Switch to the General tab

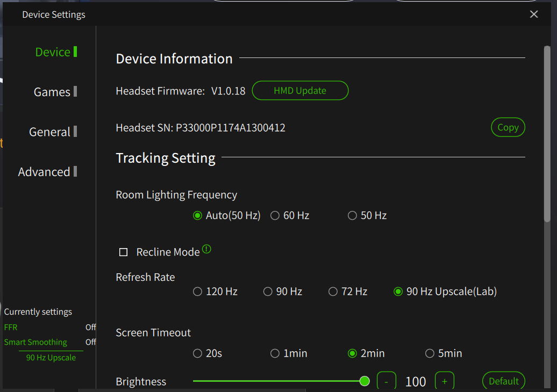pos(50,132)
